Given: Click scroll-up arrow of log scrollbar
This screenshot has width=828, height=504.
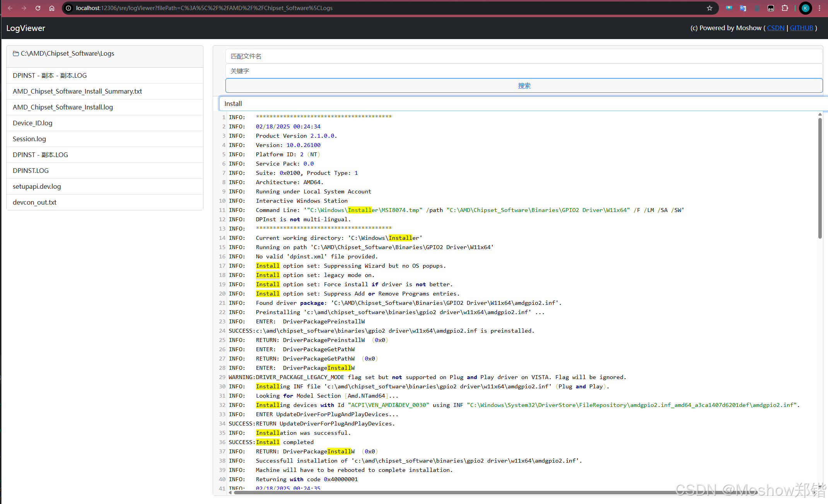Looking at the screenshot, I should (x=820, y=114).
